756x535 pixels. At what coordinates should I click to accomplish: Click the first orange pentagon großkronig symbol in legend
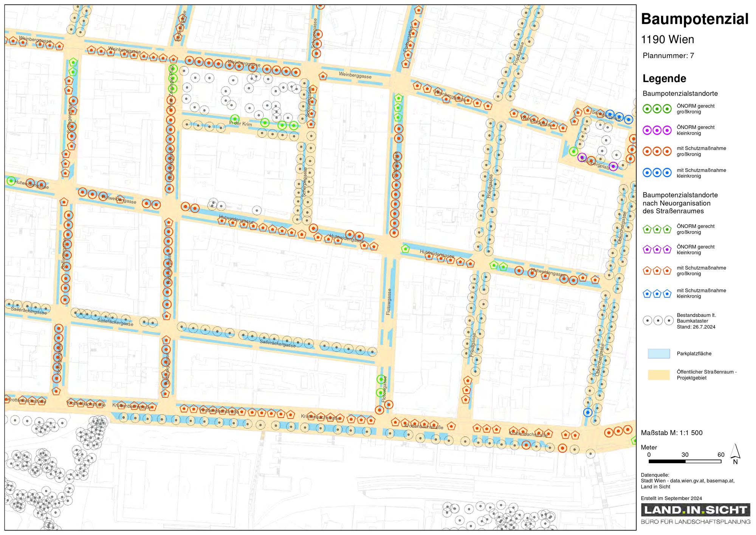[647, 271]
